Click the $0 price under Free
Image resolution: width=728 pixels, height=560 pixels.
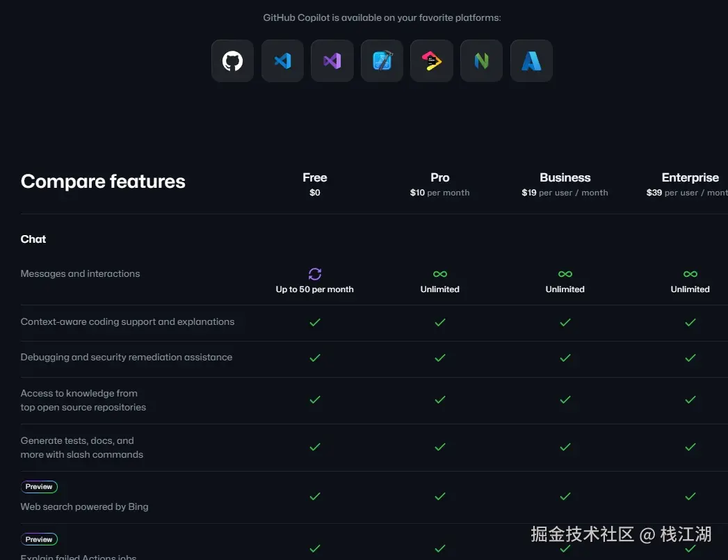(x=315, y=193)
